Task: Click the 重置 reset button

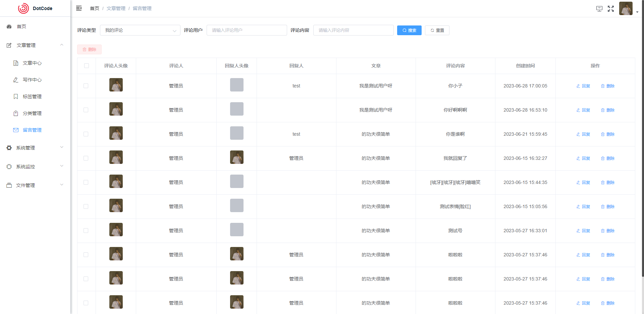Action: pyautogui.click(x=437, y=30)
